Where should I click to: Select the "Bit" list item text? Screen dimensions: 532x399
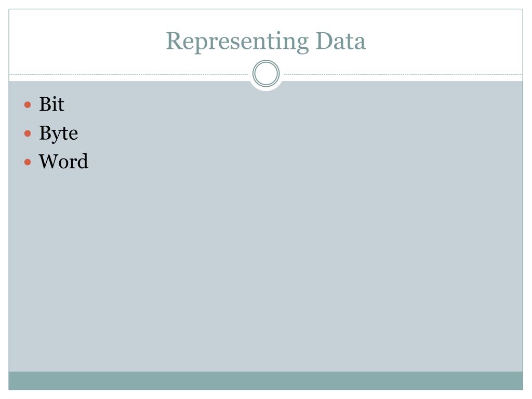pos(51,104)
